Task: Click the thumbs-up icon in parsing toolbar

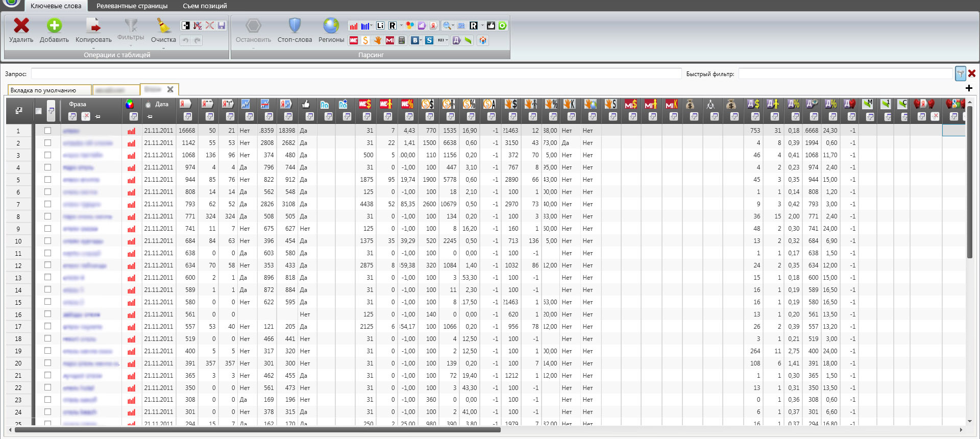Action: (x=491, y=26)
